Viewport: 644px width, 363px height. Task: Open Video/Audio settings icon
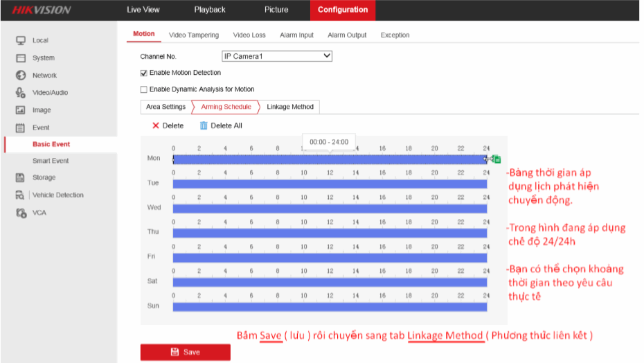[21, 93]
